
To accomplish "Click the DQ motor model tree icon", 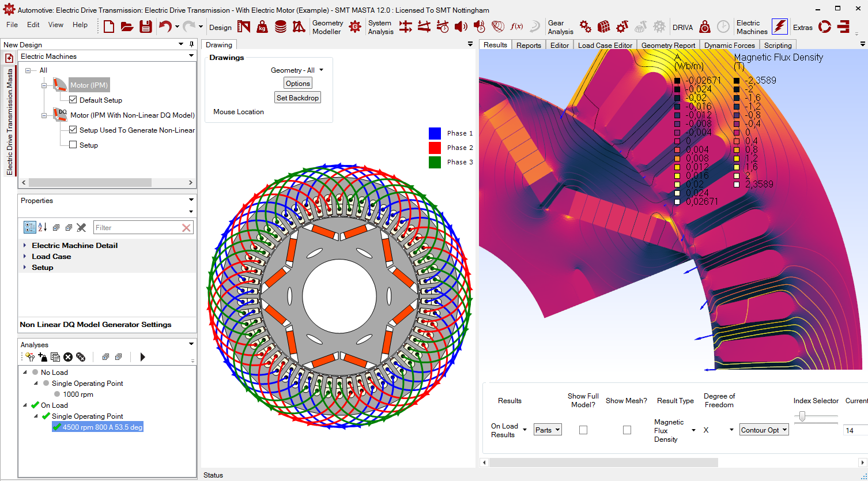I will [x=60, y=115].
